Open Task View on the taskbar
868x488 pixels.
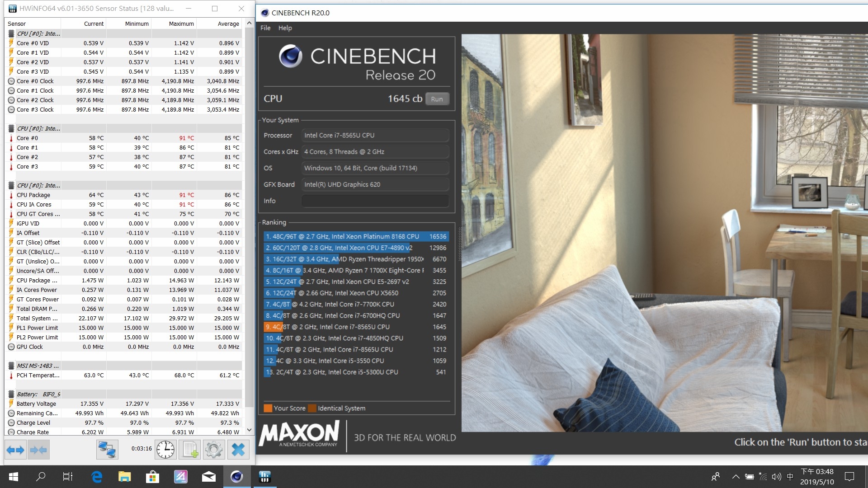point(68,477)
